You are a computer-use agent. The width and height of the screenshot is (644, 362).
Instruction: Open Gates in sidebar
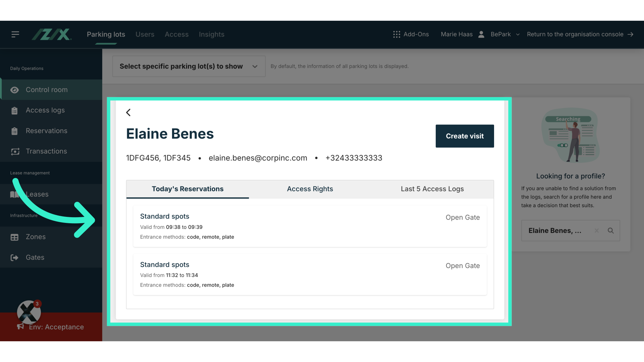(35, 257)
